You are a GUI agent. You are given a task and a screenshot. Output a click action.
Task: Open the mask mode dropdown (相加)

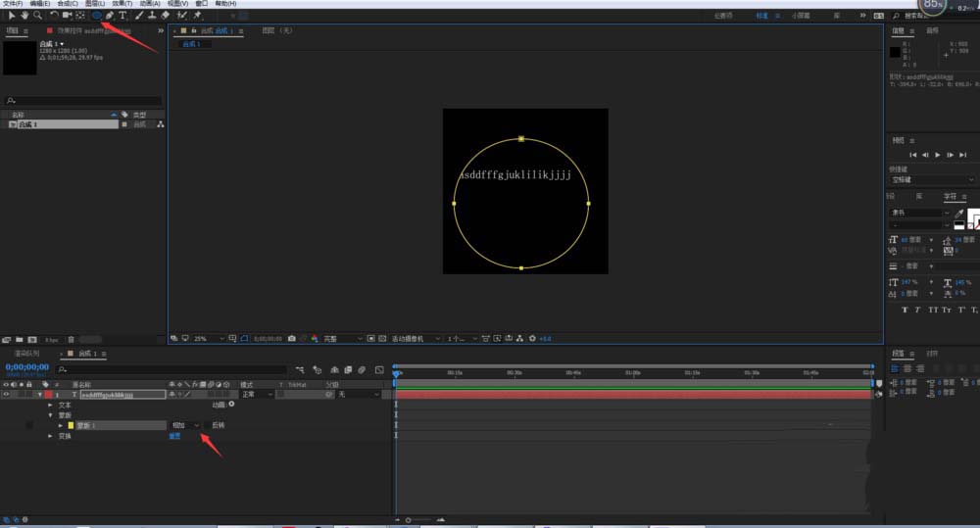tap(185, 425)
